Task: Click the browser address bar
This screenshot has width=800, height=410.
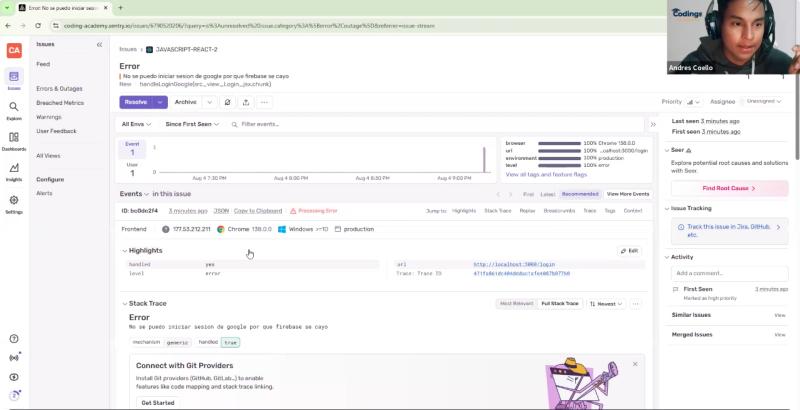Action: (357, 25)
